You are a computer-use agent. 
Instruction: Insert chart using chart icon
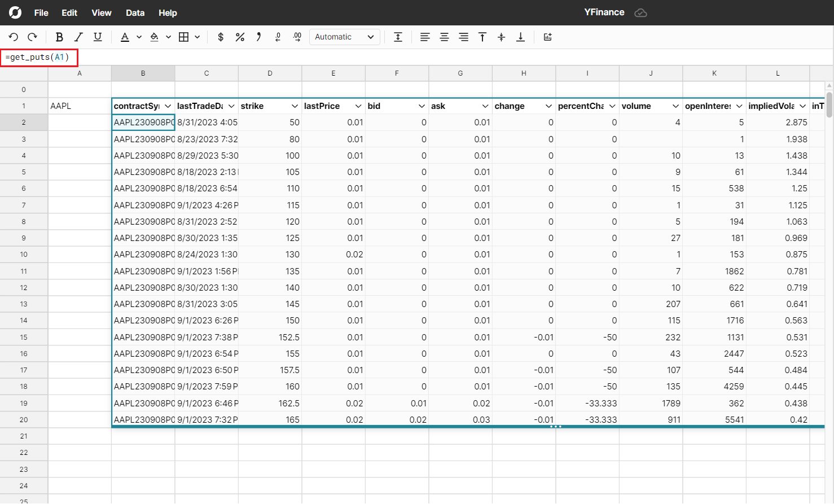click(547, 37)
